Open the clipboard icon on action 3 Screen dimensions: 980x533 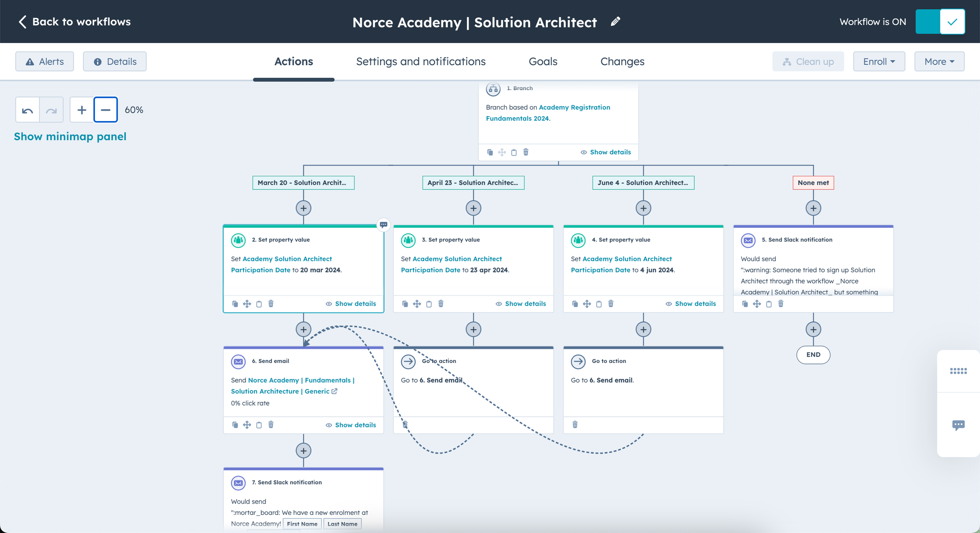429,304
